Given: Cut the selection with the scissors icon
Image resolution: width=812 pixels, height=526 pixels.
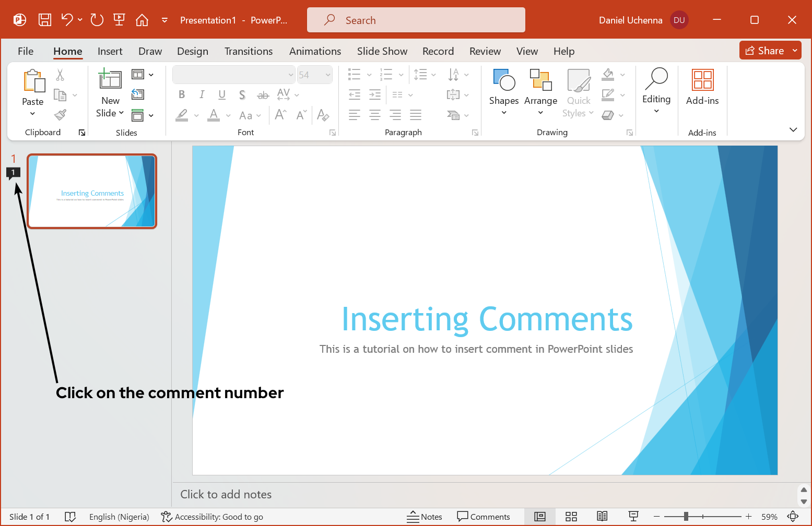Looking at the screenshot, I should point(60,75).
